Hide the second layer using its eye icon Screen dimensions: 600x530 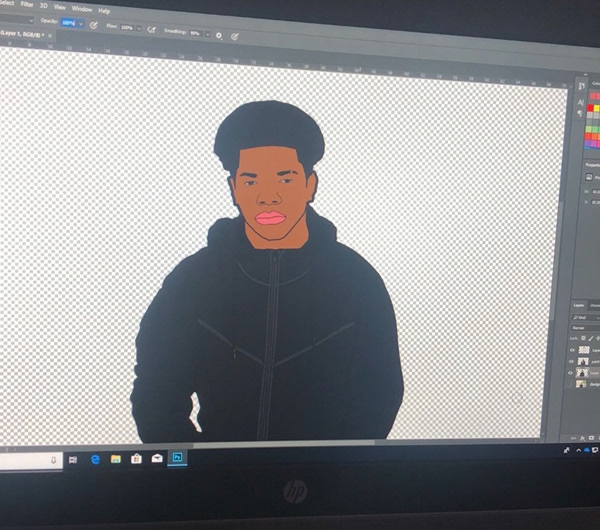coord(572,363)
